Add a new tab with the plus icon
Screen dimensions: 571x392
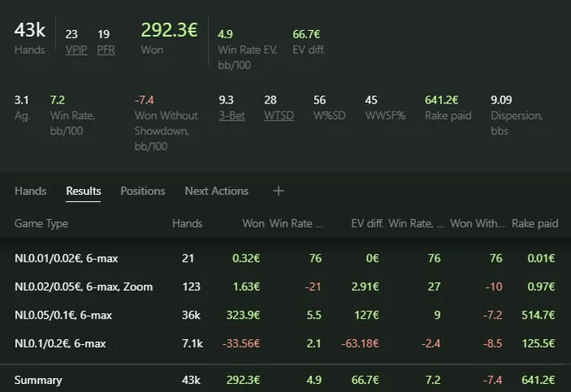[278, 191]
